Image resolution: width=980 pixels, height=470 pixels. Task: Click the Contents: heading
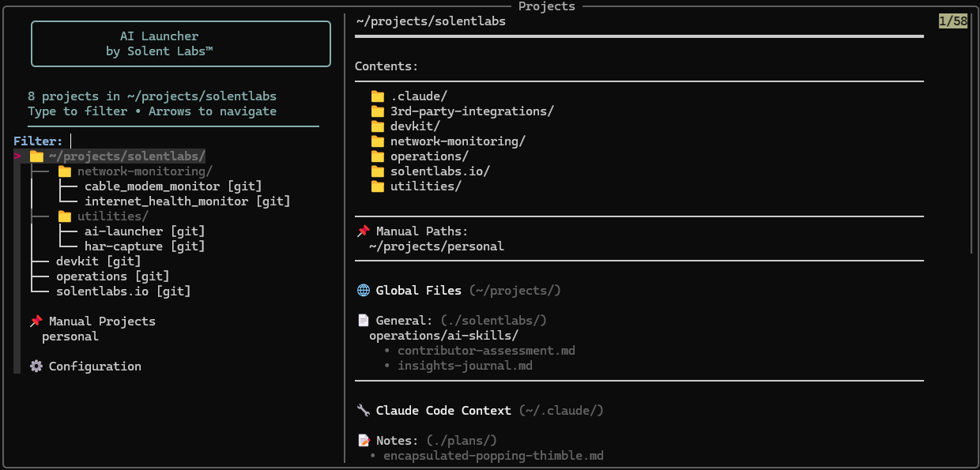[386, 66]
